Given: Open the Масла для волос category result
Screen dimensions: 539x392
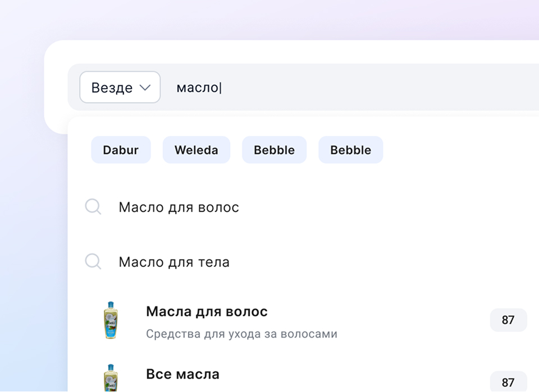Looking at the screenshot, I should (207, 312).
